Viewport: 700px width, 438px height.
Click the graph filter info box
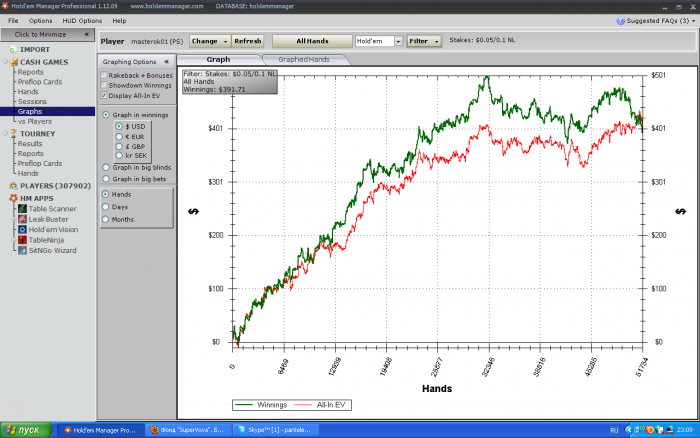coord(229,82)
